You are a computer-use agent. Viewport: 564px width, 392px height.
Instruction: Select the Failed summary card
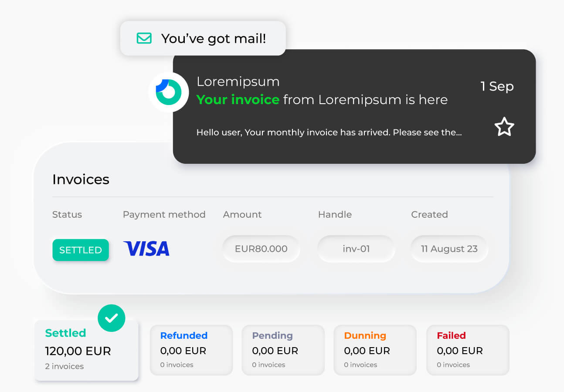tap(468, 350)
